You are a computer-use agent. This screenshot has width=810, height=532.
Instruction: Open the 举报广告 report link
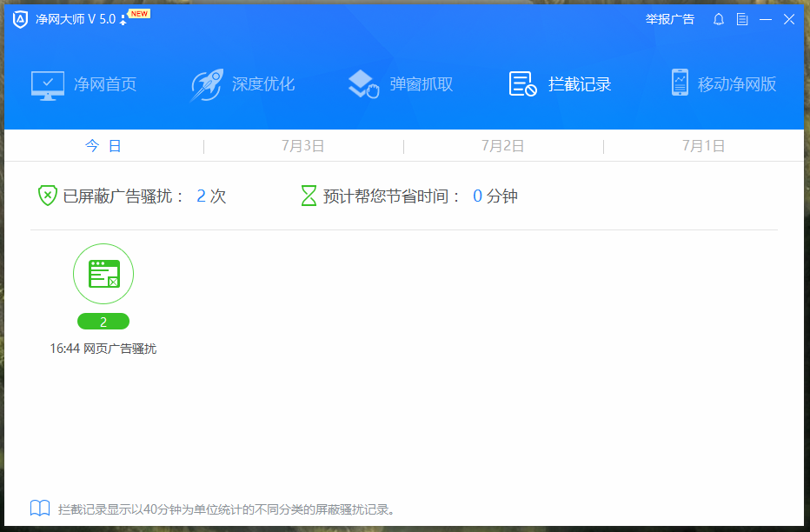click(x=670, y=20)
